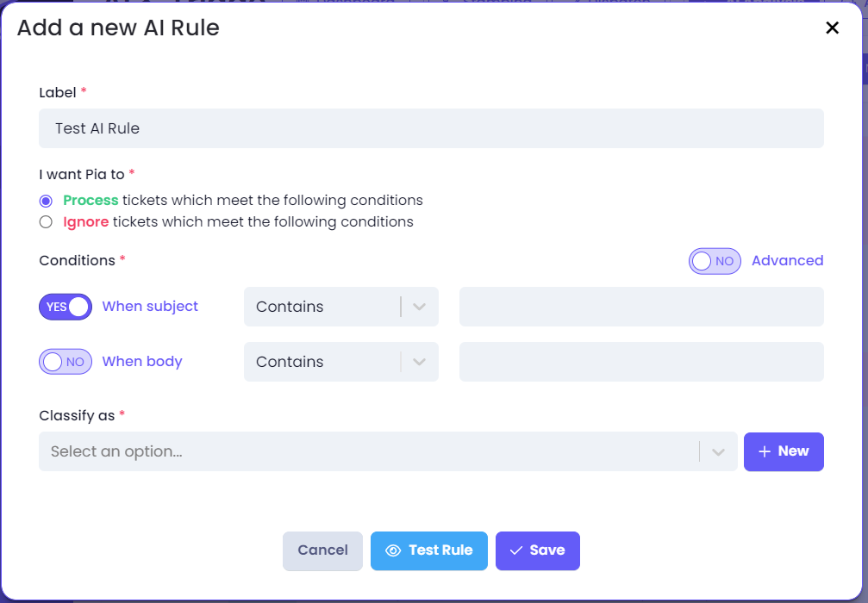Screen dimensions: 868x603
Task: Open the subject Contains dropdown
Action: point(341,307)
